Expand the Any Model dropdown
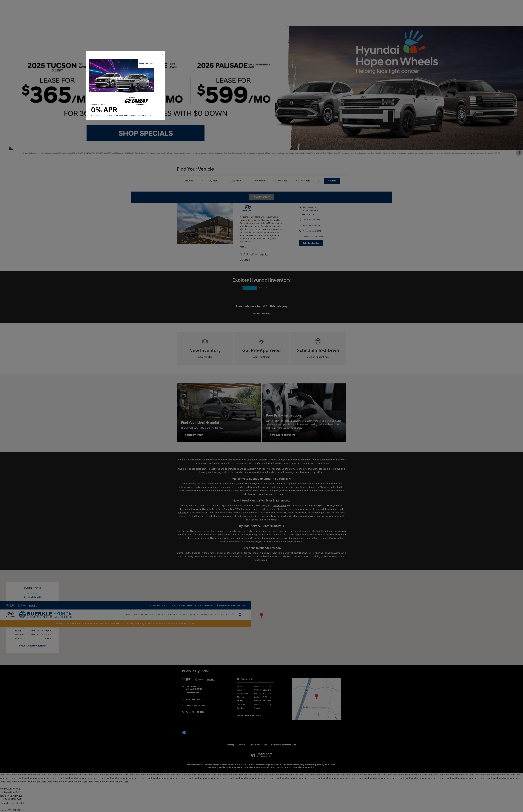 264,181
